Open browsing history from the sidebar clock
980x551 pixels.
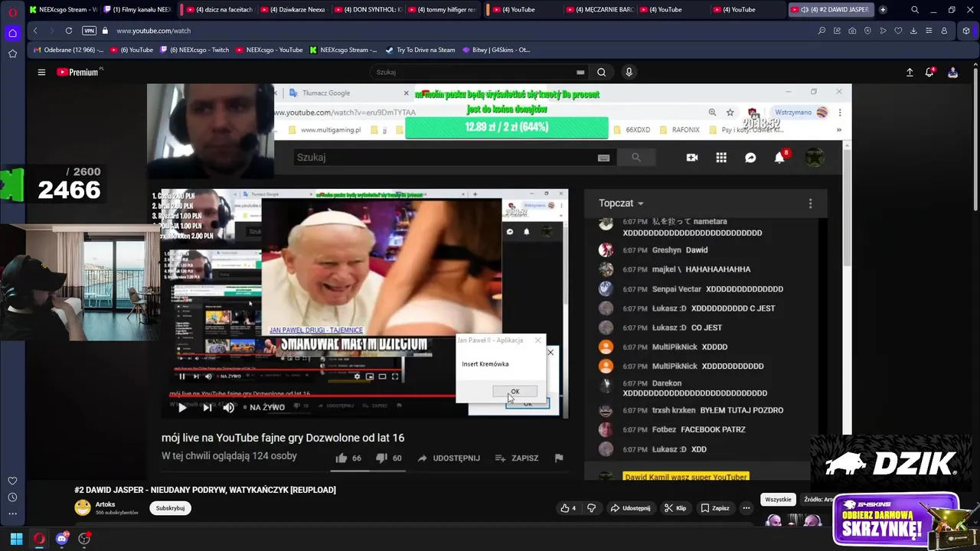point(12,497)
